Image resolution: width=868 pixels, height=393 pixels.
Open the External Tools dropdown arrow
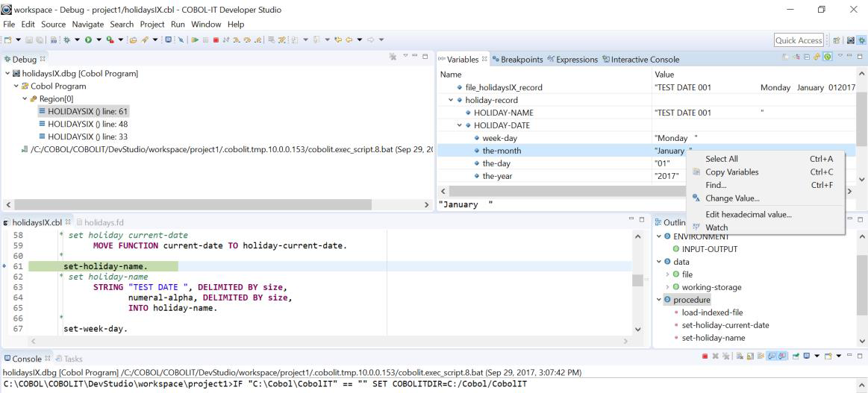[x=121, y=40]
